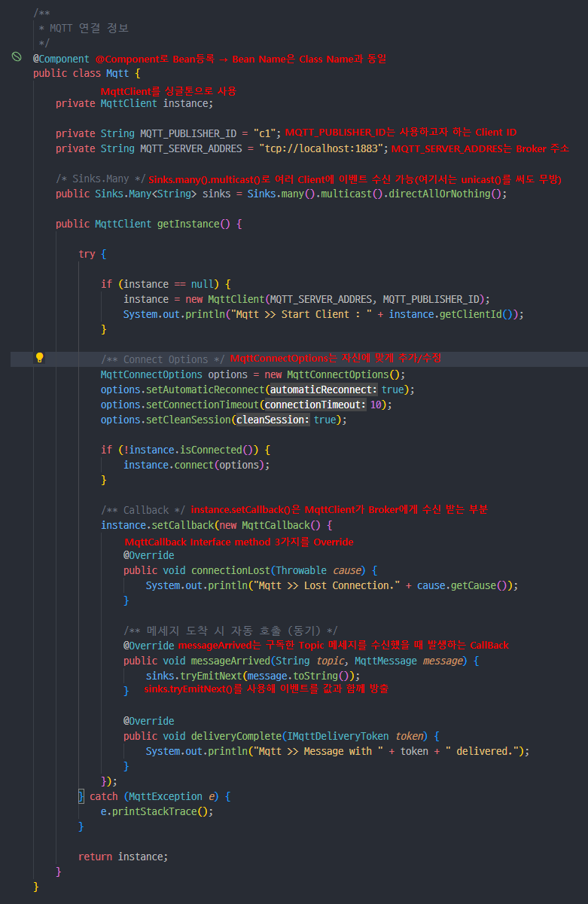Click the Spring bean gutter icon beside @Component
Screen dimensions: 588x904
click(x=17, y=57)
